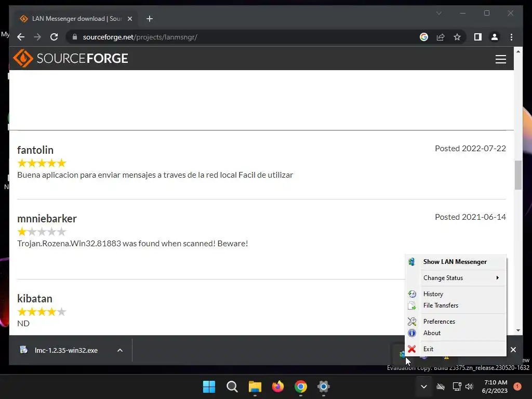532x399 pixels.
Task: Click the Google icon in address bar
Action: click(424, 37)
